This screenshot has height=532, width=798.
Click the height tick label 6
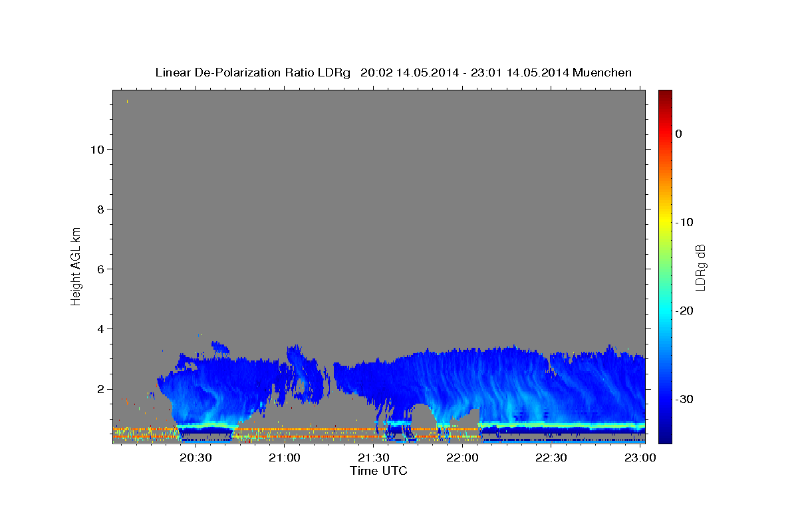[x=99, y=269]
